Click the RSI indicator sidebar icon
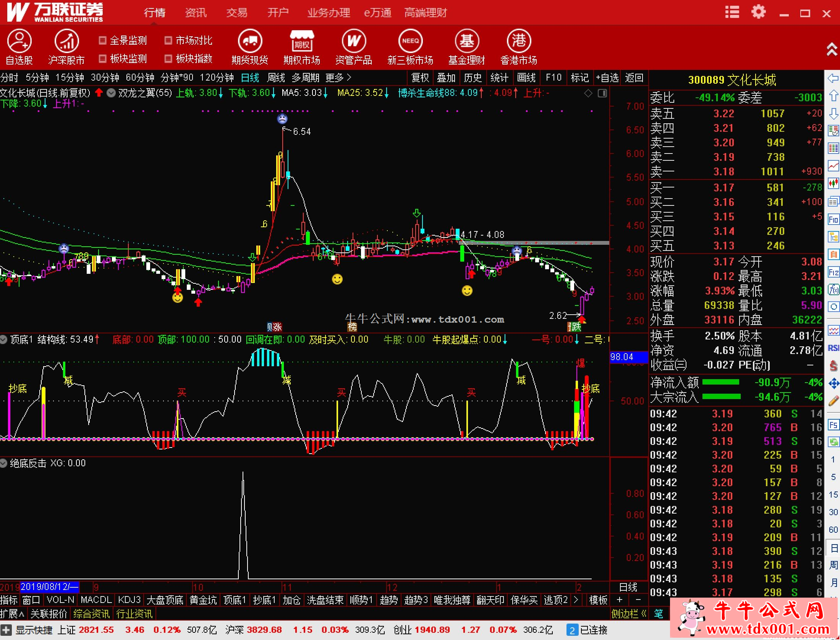 click(833, 347)
